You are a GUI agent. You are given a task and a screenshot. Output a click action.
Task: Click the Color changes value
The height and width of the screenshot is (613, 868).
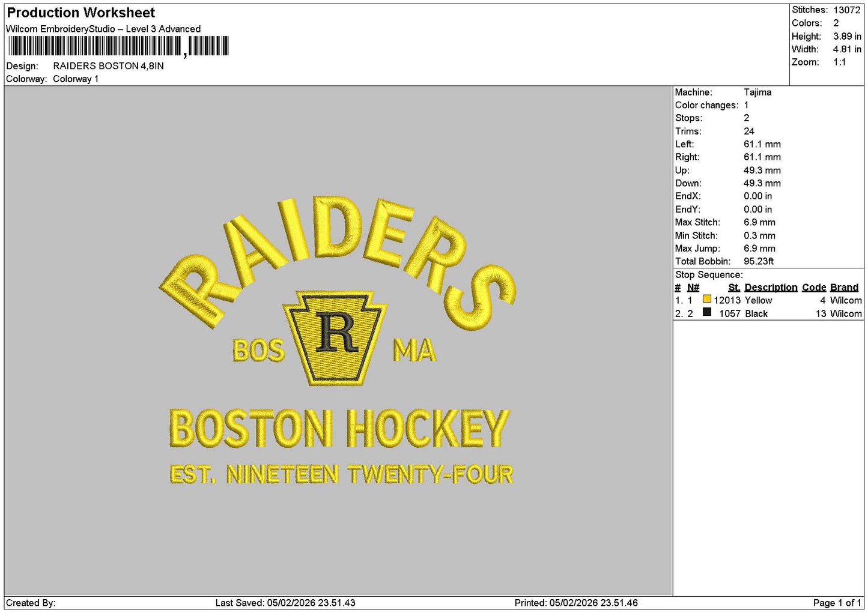746,105
